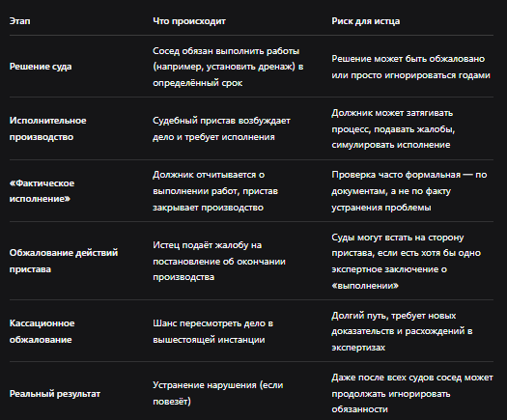Screen dimensions: 507x420
Task: Click the "Кассационное обжалование" stage cell
Action: tap(42, 331)
